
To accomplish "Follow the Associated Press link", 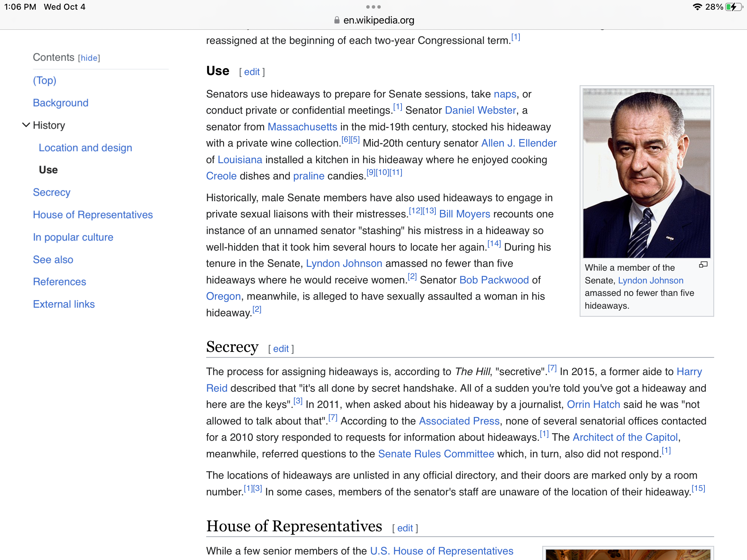I will point(459,421).
